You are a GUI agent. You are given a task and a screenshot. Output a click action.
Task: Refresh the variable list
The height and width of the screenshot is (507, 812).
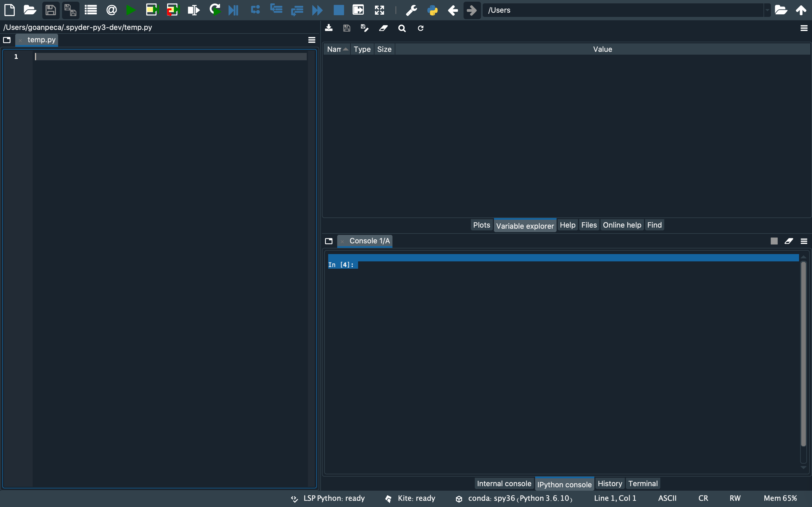coord(420,28)
